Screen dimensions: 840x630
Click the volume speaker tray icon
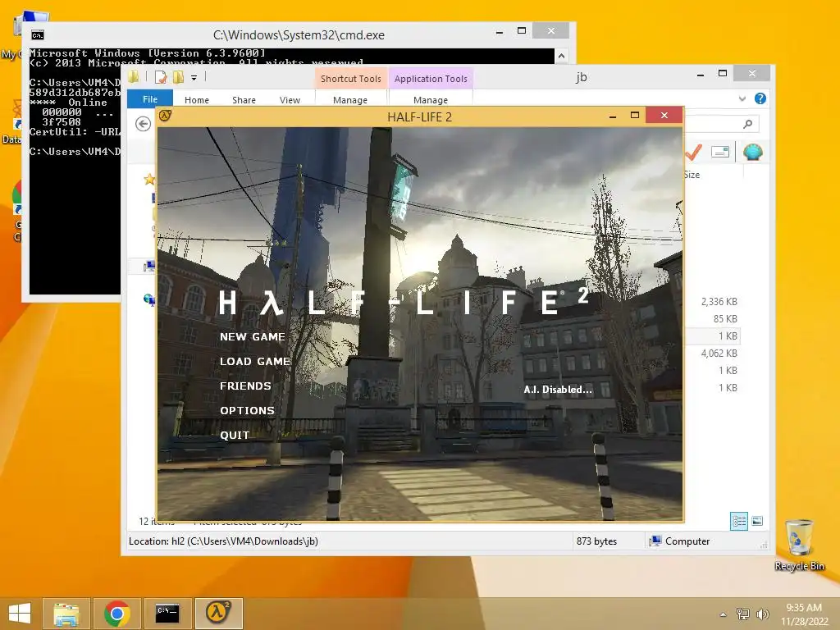pyautogui.click(x=762, y=614)
